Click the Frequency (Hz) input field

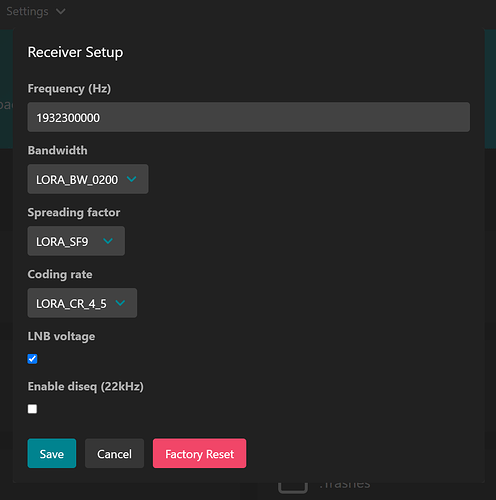click(x=249, y=117)
